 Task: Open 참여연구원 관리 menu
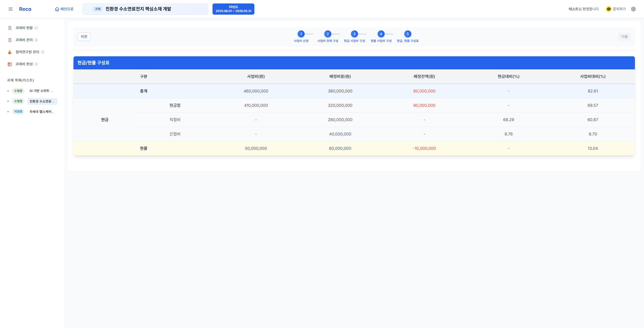coord(27,52)
